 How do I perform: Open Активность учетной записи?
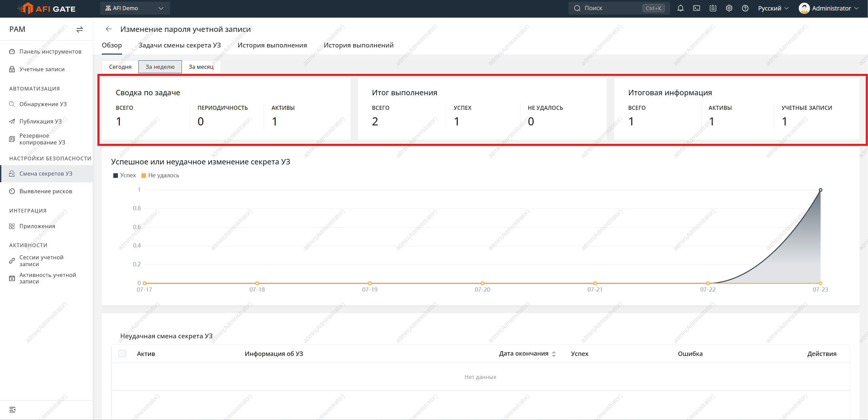pyautogui.click(x=46, y=278)
